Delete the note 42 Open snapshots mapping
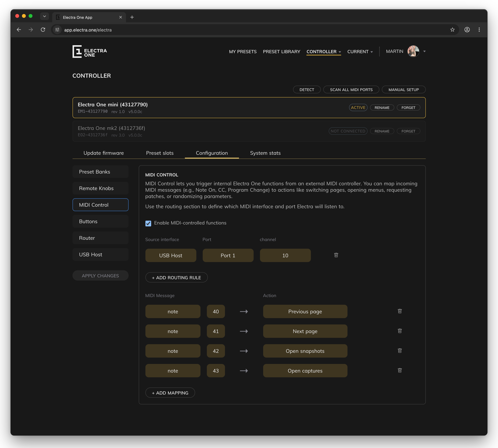Image resolution: width=498 pixels, height=448 pixels. point(400,351)
